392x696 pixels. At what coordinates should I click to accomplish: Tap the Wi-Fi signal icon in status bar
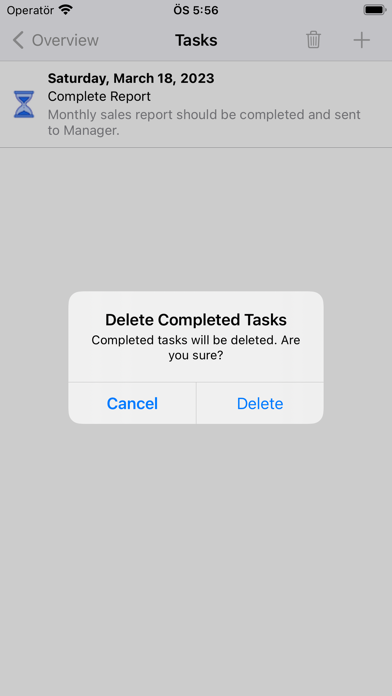click(65, 10)
